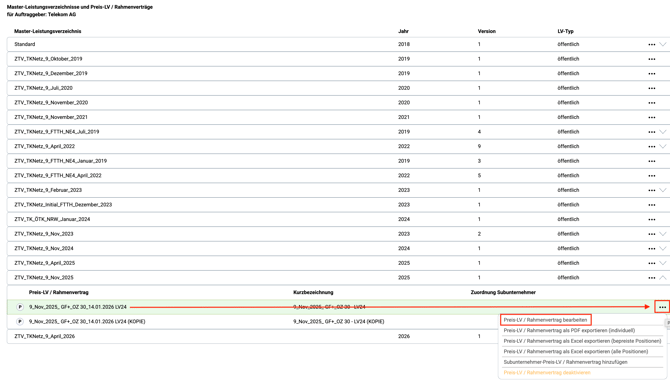Open three-dot menu for ZTV_TKNetz_9_FTTH_NE4_Juli_2019
The width and height of the screenshot is (670, 382).
651,132
